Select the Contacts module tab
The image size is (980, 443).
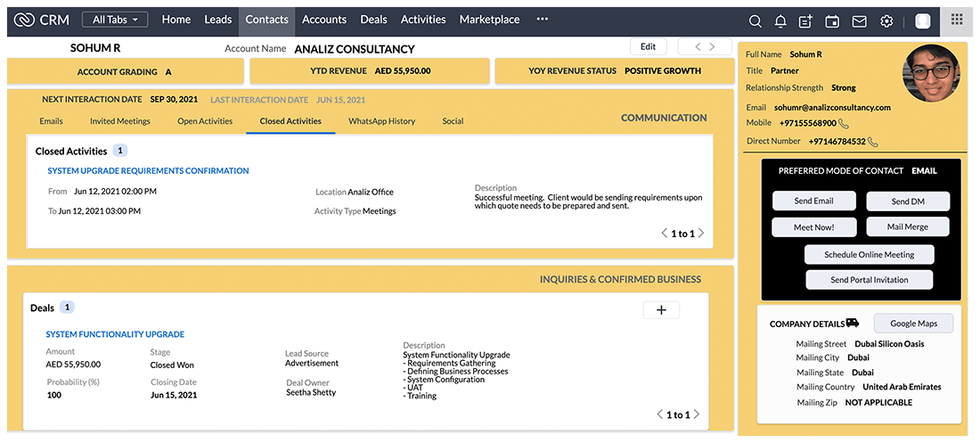coord(267,21)
